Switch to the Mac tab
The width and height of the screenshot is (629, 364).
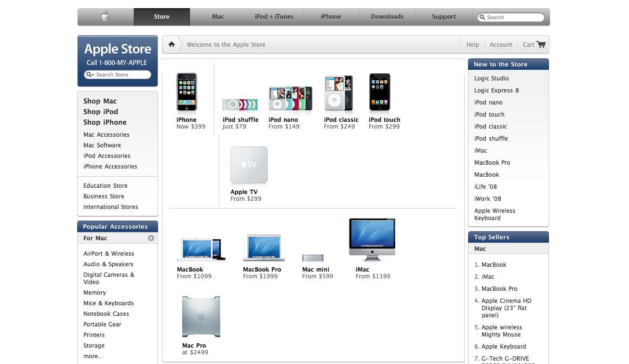pyautogui.click(x=218, y=17)
